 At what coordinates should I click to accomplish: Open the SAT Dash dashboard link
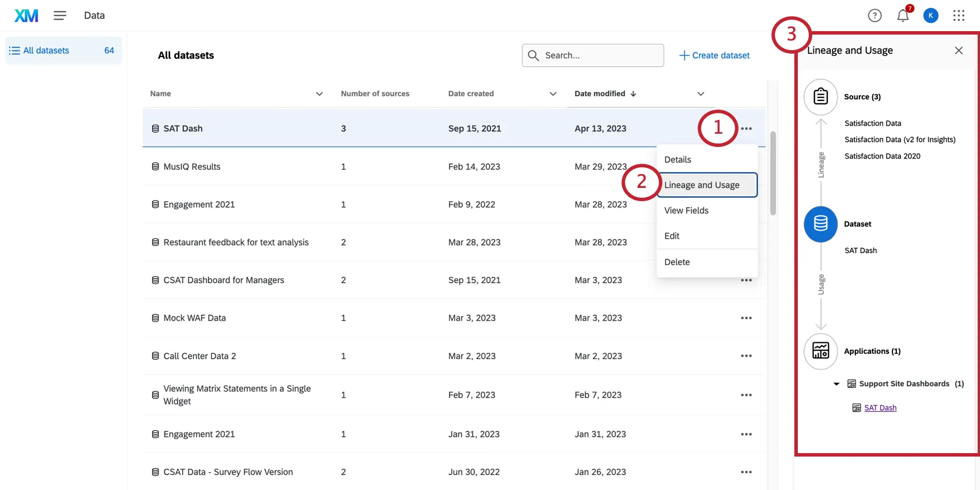(x=880, y=408)
